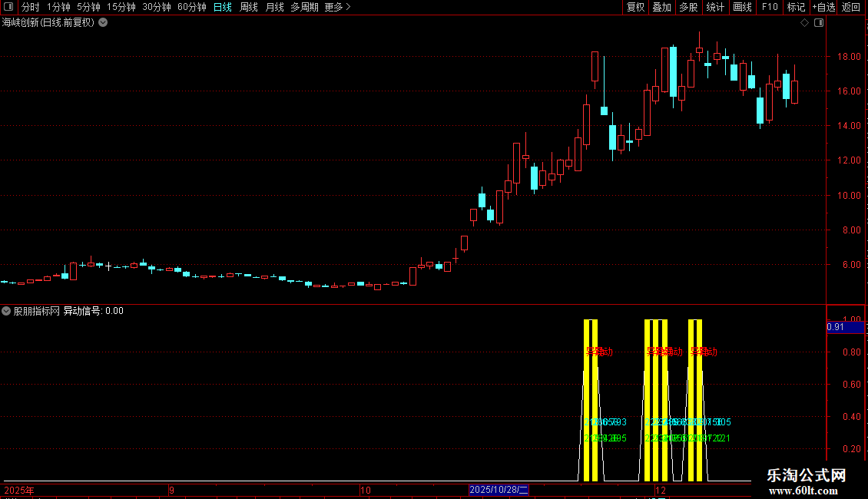This screenshot has width=868, height=499.
Task: Open the 复权 adjustment menu
Action: point(635,7)
